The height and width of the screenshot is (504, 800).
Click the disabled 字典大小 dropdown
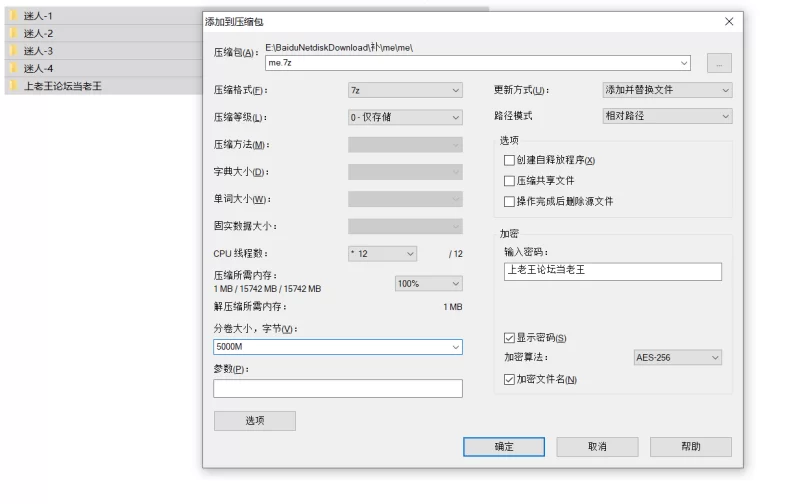(405, 172)
